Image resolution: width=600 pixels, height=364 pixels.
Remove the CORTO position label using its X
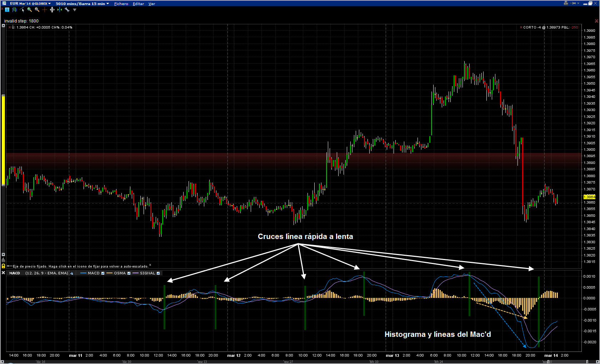521,27
